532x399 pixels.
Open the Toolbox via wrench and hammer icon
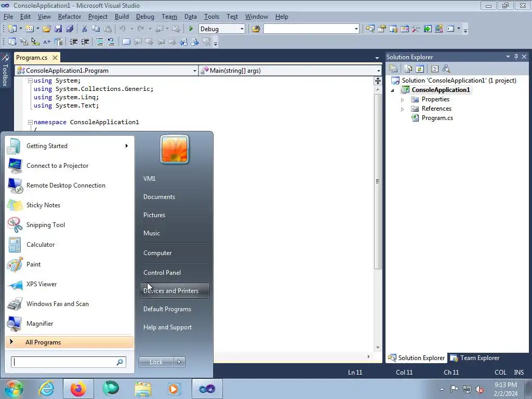click(x=416, y=29)
